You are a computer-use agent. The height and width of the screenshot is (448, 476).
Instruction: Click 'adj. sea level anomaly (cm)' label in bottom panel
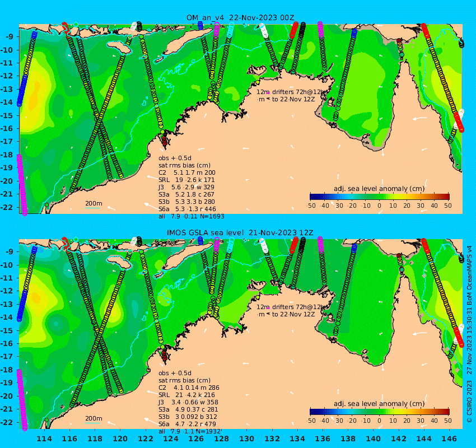pos(379,404)
